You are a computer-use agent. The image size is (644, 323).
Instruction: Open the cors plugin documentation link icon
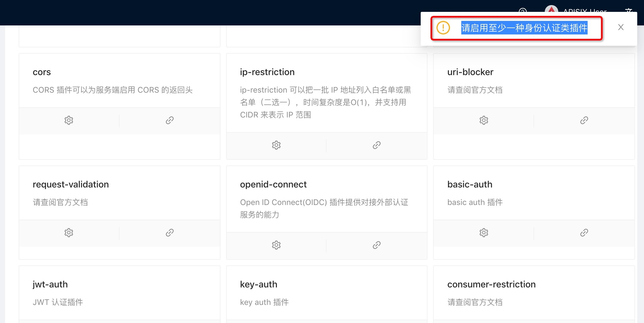coord(169,120)
